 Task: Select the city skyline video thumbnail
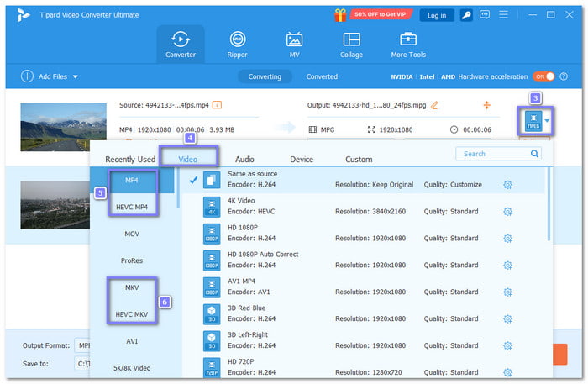(x=55, y=205)
